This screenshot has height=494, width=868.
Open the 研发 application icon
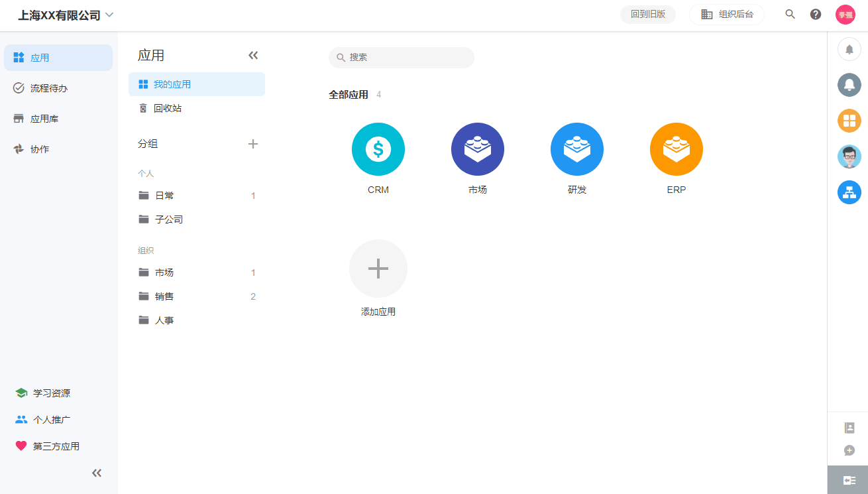[x=576, y=149]
